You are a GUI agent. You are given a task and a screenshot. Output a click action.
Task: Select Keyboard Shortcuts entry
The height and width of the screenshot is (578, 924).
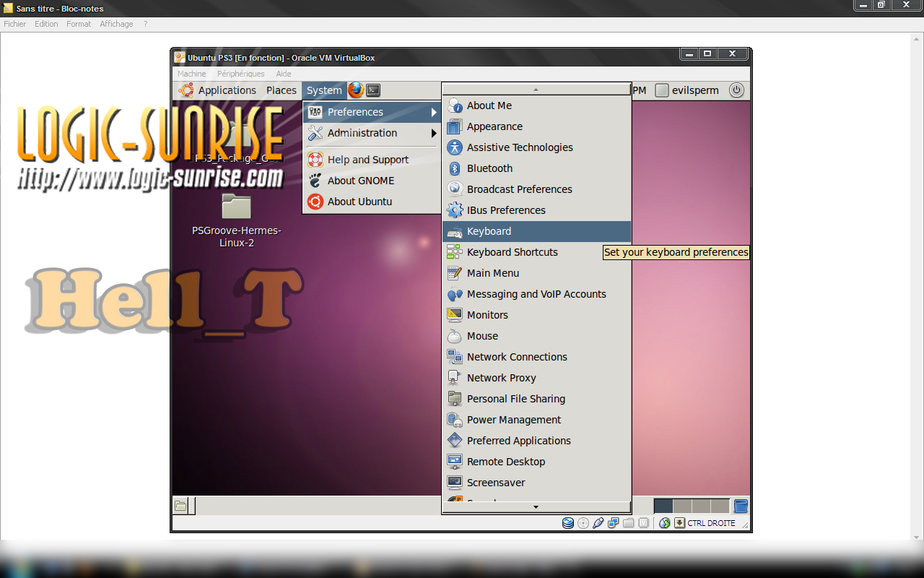point(536,252)
